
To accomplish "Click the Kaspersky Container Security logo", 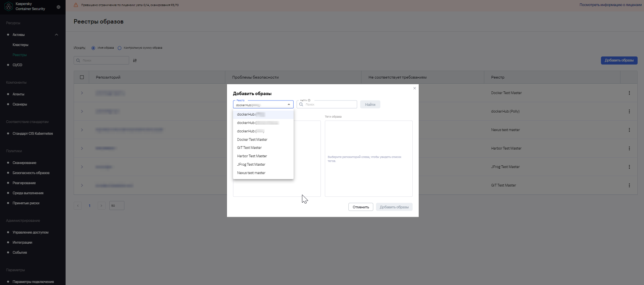I will (x=8, y=6).
